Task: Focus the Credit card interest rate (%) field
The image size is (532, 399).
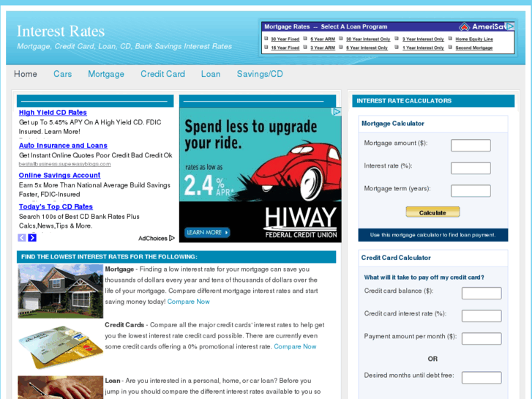Action: coord(482,316)
